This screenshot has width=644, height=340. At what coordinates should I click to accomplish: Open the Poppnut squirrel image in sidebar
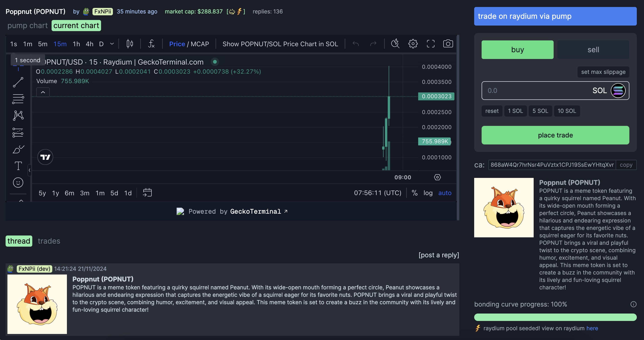(504, 207)
